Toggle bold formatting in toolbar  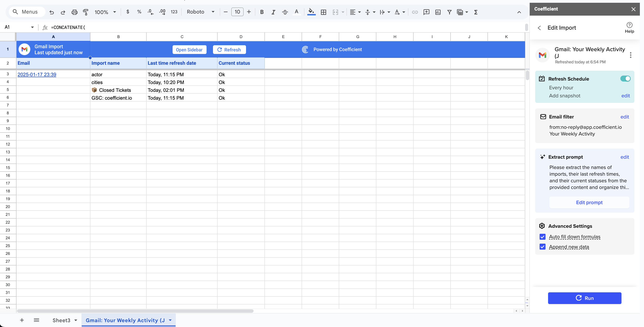pos(262,12)
